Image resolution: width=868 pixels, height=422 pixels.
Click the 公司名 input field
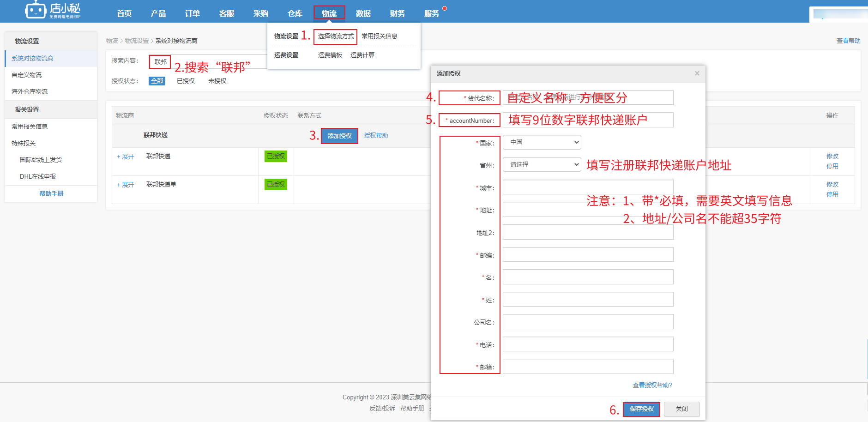(x=588, y=321)
